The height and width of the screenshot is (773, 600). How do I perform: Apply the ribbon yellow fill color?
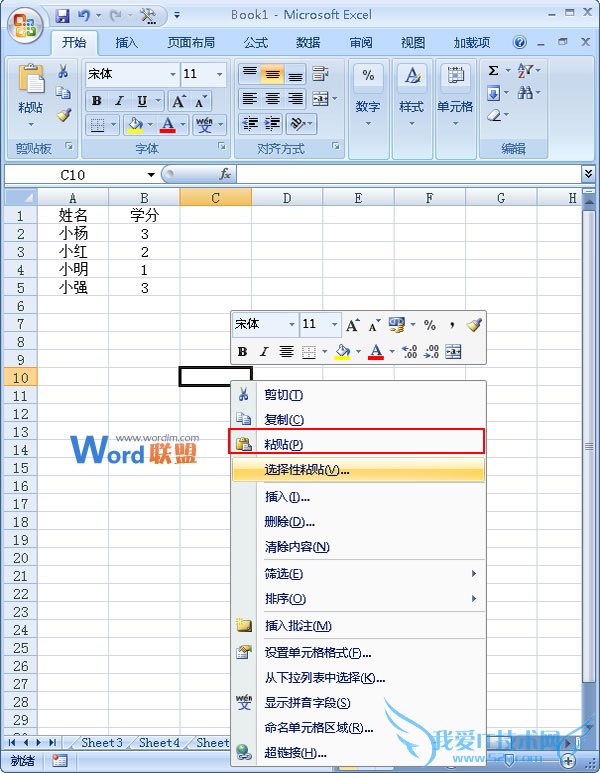(x=135, y=125)
